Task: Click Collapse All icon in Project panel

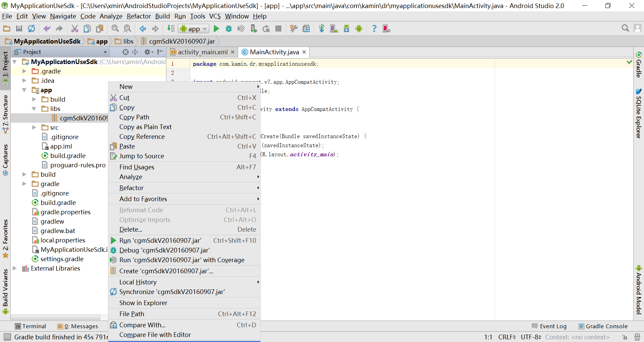Action: pyautogui.click(x=135, y=52)
